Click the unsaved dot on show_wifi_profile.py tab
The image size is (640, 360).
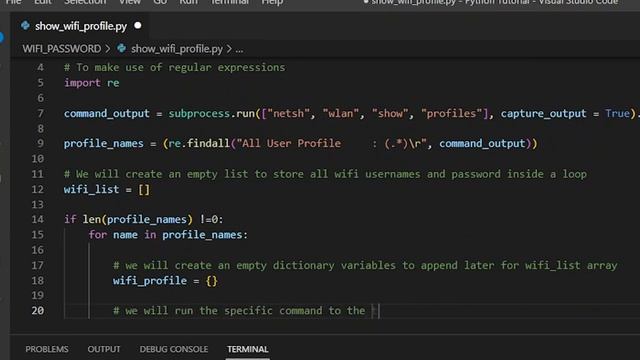tap(138, 26)
